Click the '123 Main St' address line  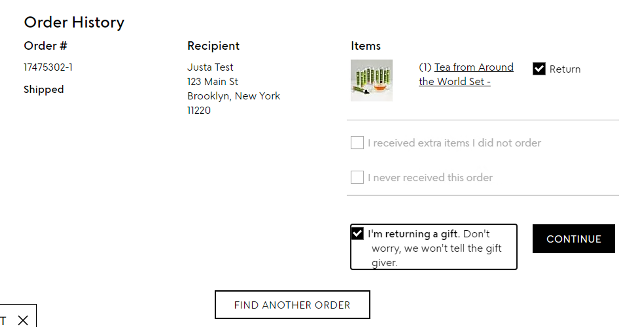[213, 81]
